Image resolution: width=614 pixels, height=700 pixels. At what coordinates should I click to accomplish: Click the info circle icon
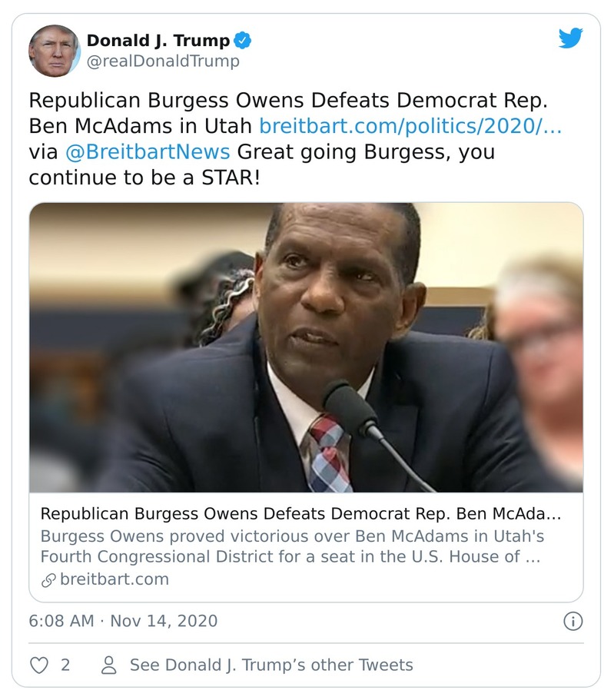pos(573,621)
